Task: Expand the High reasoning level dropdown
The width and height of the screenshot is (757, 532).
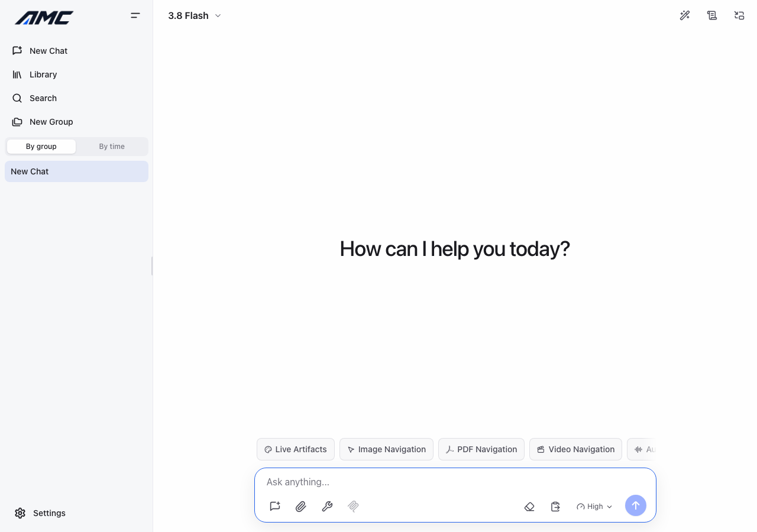Action: (x=594, y=507)
